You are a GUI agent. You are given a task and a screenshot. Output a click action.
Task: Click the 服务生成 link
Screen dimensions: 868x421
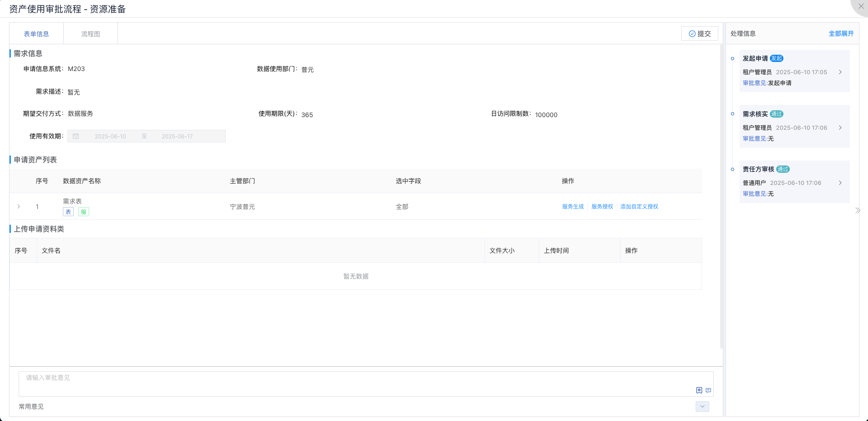573,207
